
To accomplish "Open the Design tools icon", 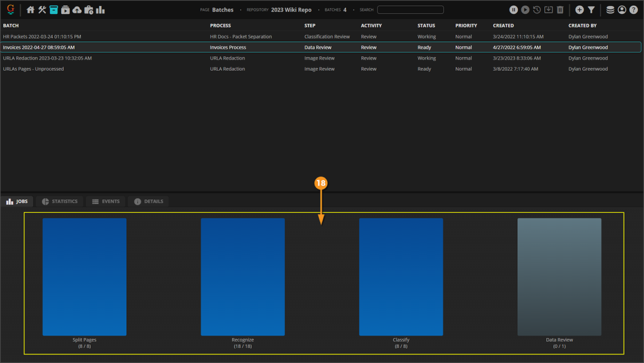I will pyautogui.click(x=42, y=10).
